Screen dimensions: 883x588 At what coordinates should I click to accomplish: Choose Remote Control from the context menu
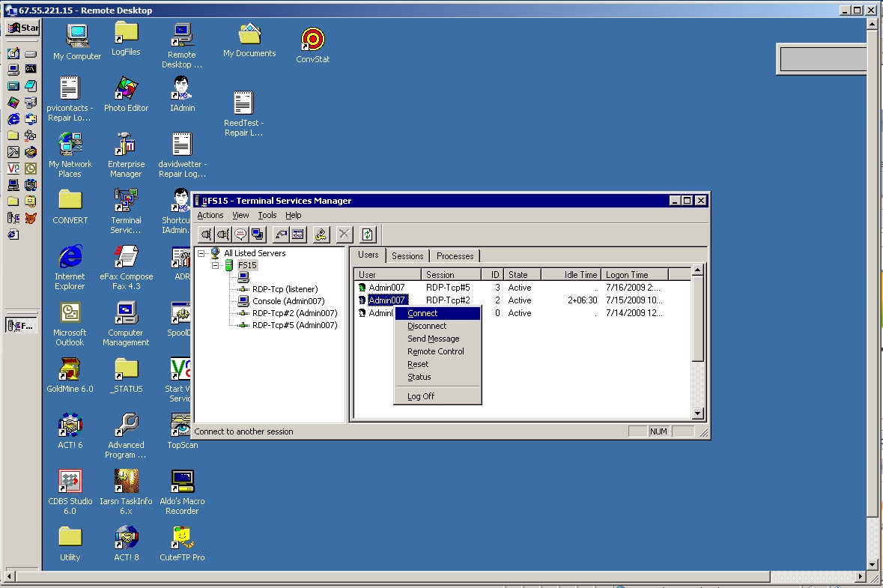point(437,351)
